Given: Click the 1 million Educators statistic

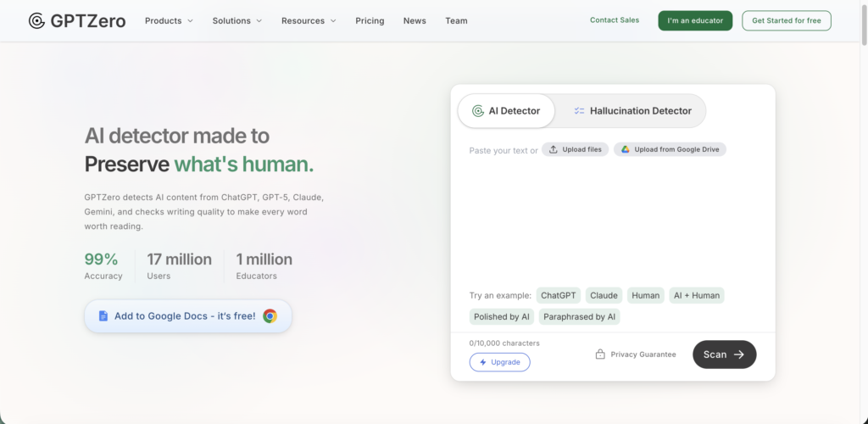Looking at the screenshot, I should [x=264, y=266].
